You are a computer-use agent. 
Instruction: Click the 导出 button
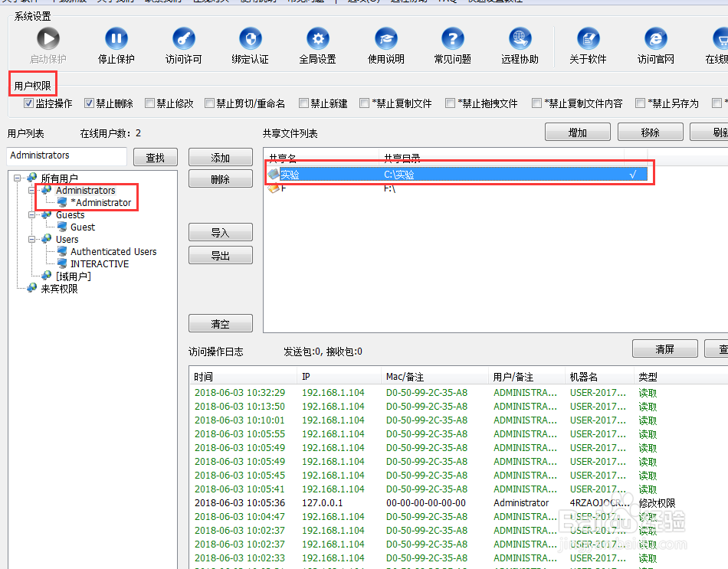point(221,255)
